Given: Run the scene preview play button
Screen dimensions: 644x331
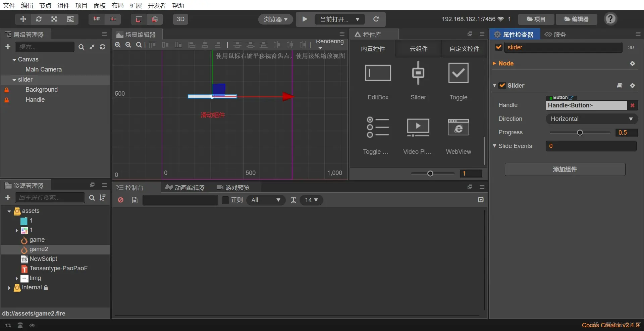Looking at the screenshot, I should 305,19.
